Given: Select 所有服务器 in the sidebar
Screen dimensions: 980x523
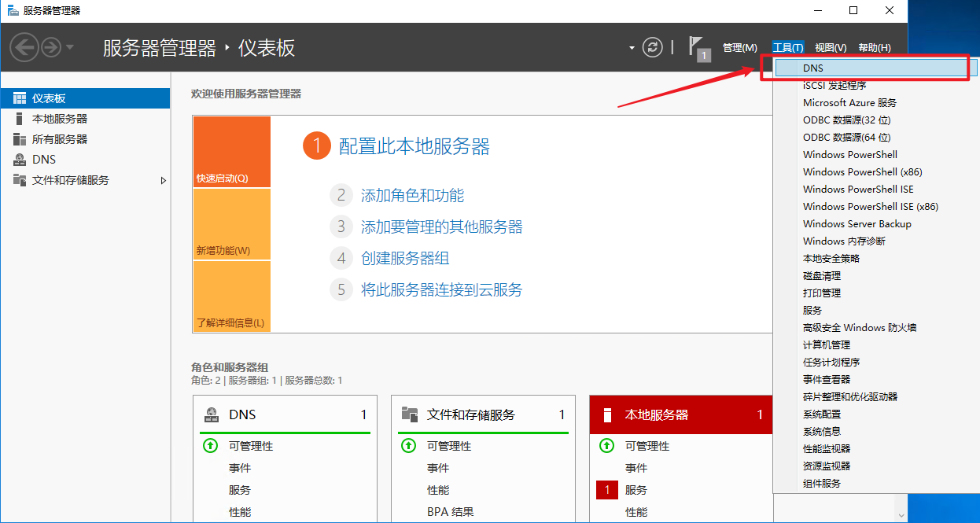Looking at the screenshot, I should 85,139.
